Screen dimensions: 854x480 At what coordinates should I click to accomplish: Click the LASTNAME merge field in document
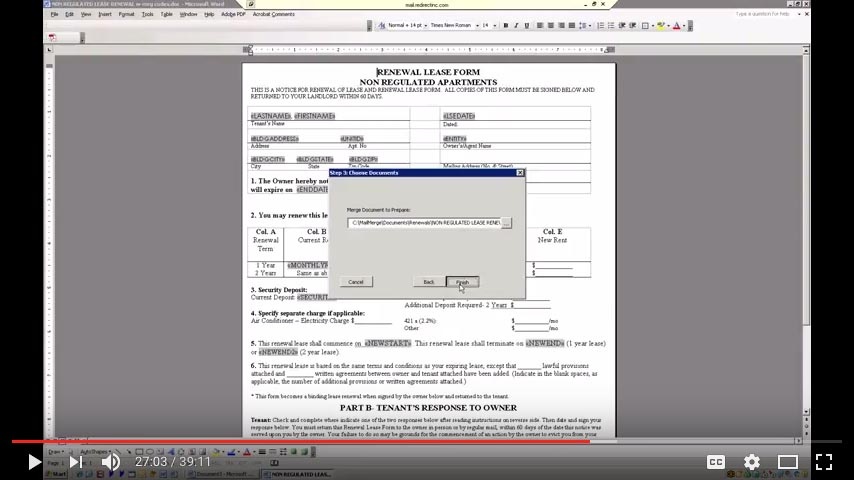click(271, 116)
